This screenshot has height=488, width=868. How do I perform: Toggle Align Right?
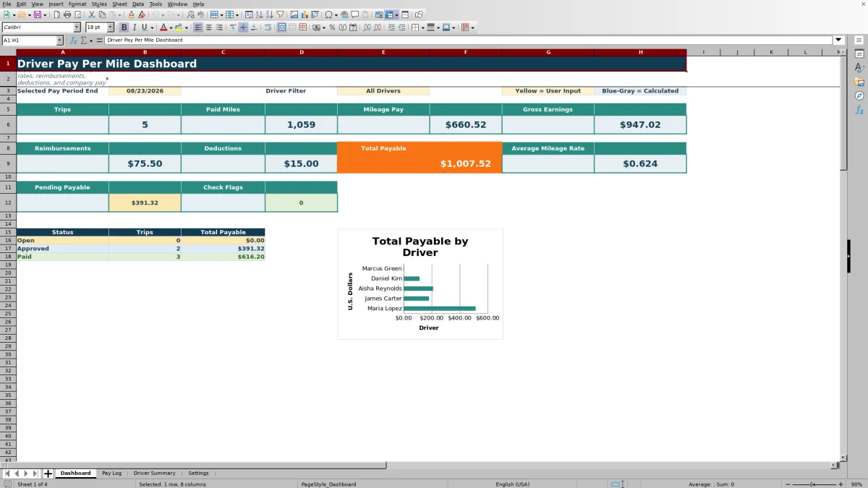click(x=218, y=27)
